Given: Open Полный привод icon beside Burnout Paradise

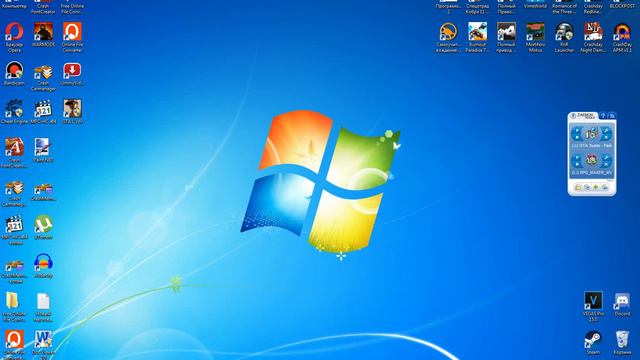Looking at the screenshot, I should click(507, 32).
